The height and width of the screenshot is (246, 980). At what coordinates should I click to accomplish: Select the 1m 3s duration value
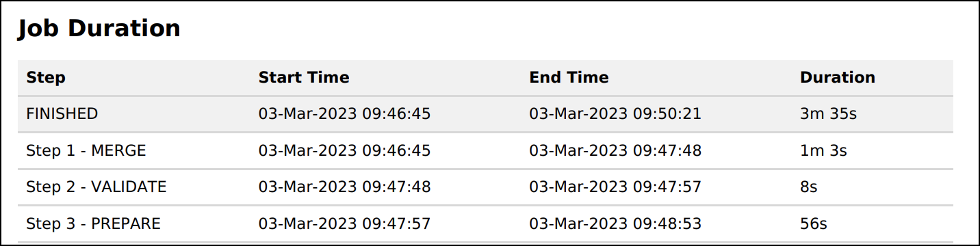(x=823, y=151)
